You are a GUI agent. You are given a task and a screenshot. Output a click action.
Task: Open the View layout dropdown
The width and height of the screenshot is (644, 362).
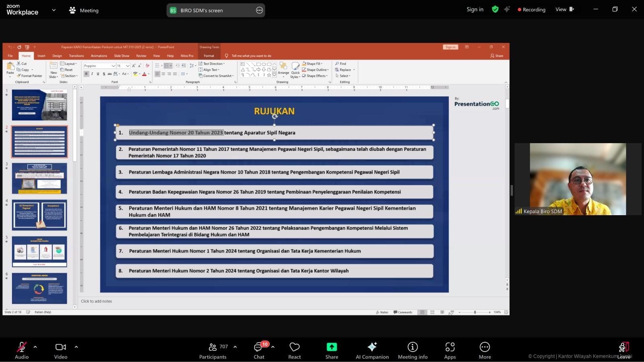pyautogui.click(x=564, y=9)
